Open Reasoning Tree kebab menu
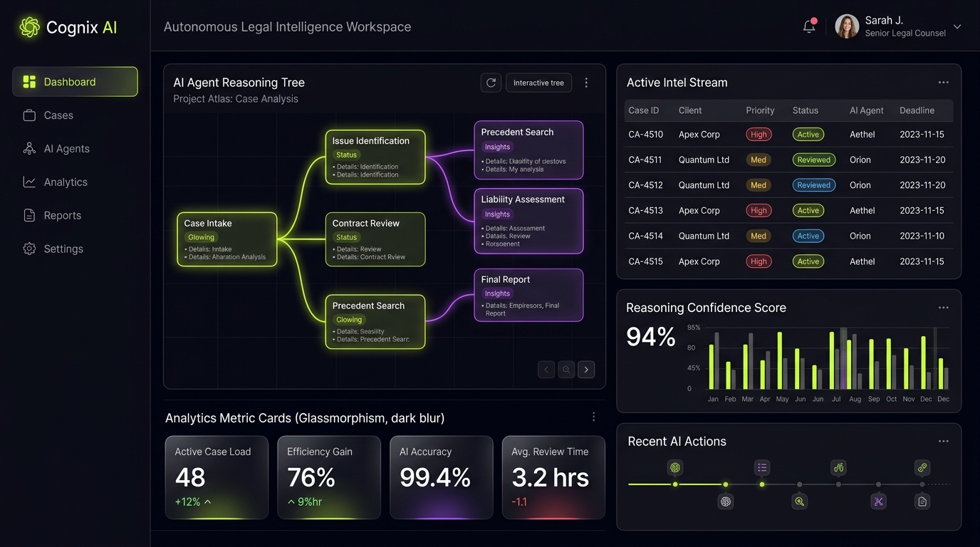This screenshot has width=980, height=547. (586, 83)
